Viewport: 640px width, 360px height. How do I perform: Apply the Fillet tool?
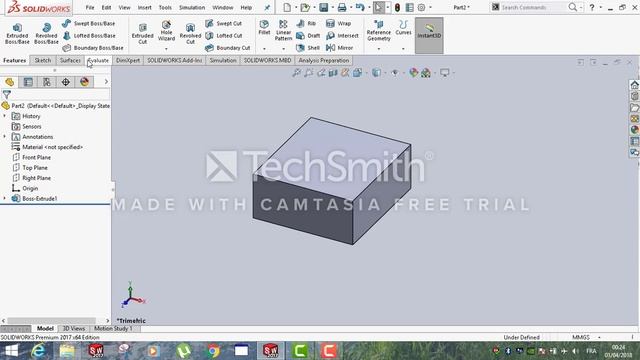pyautogui.click(x=264, y=27)
